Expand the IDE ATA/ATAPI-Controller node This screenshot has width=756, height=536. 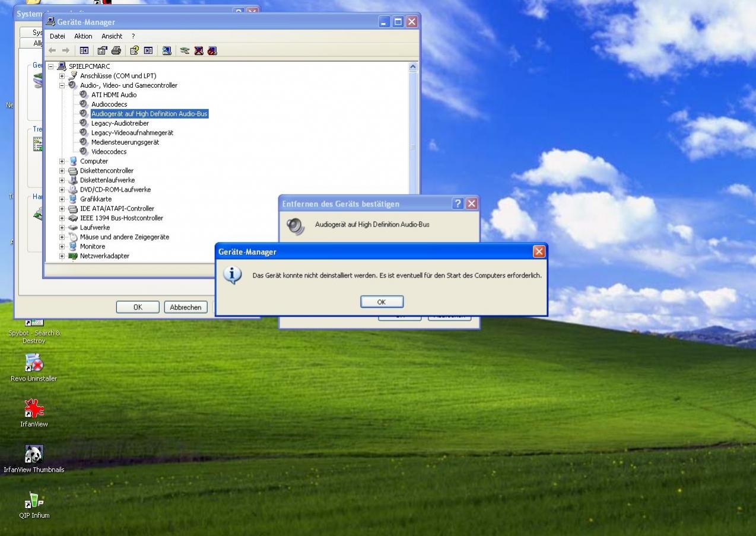(x=62, y=209)
